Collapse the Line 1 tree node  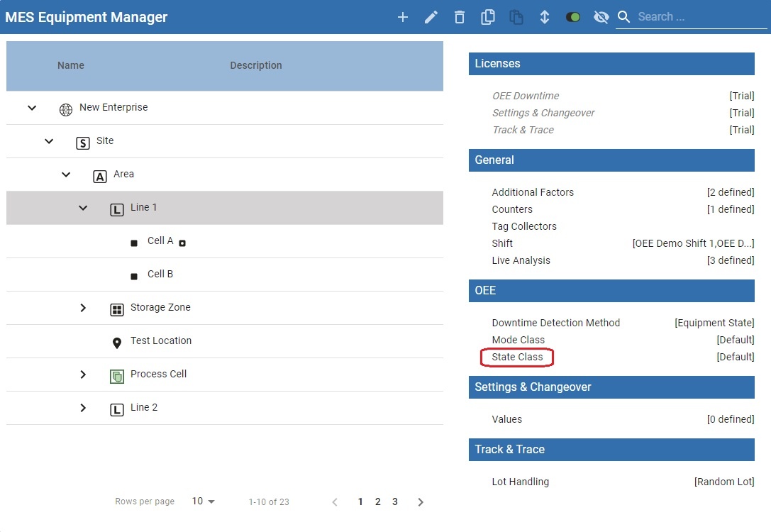click(x=83, y=208)
